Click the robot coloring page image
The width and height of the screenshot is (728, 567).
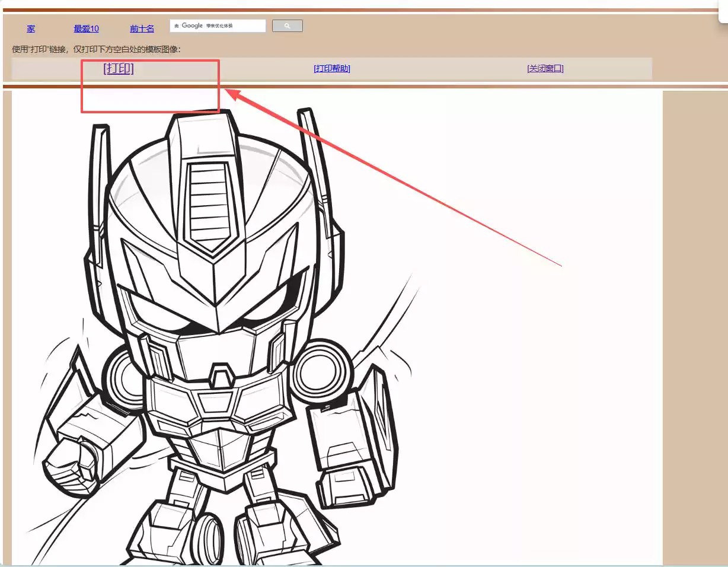coord(337,328)
